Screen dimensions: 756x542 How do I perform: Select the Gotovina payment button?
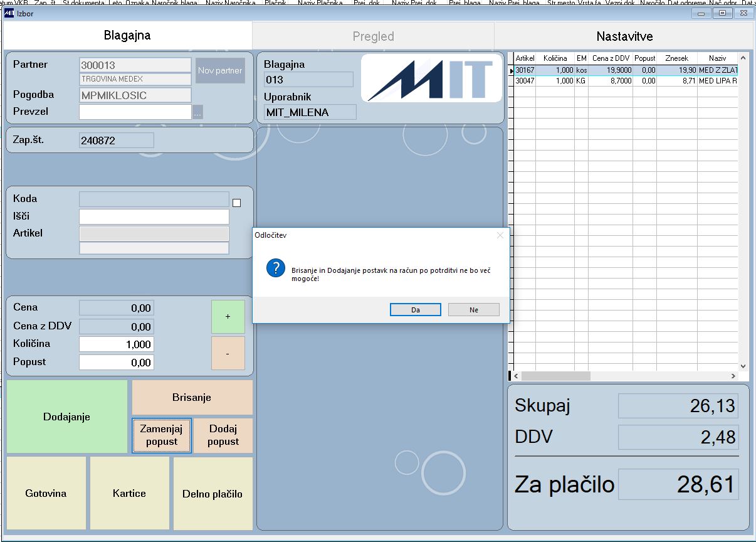tap(46, 493)
